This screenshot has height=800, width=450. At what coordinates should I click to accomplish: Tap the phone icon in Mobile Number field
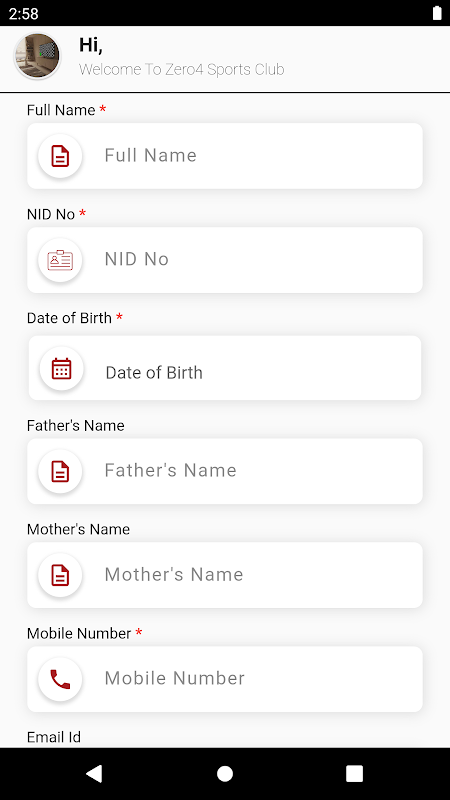(x=60, y=679)
